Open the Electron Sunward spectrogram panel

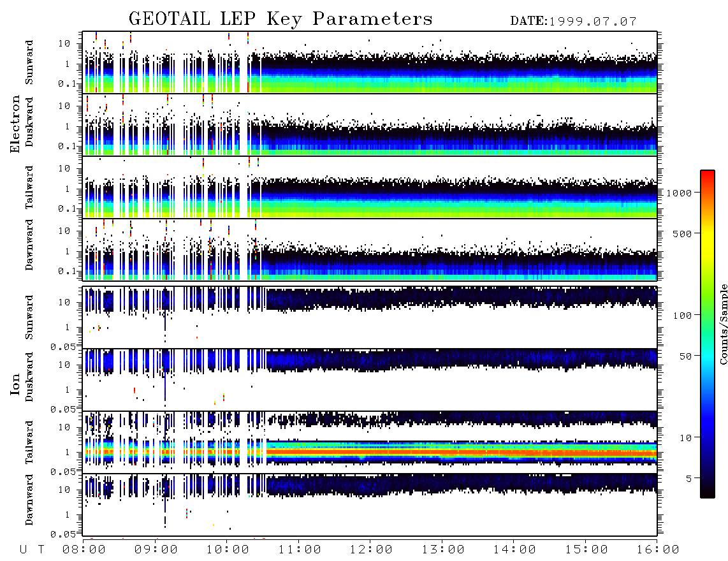point(370,62)
